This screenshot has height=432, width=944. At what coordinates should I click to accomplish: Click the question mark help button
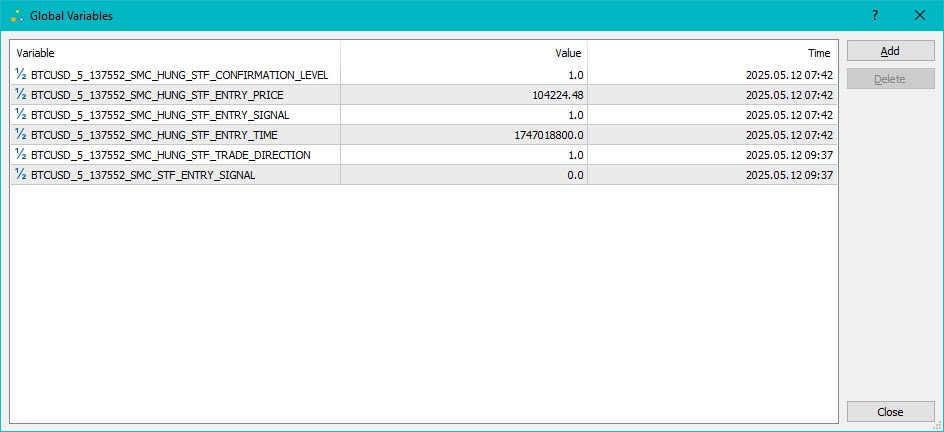click(875, 16)
